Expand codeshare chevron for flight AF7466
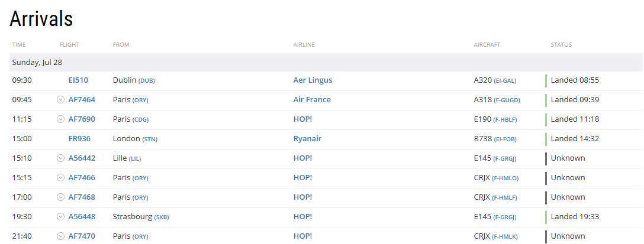This screenshot has height=244, width=644. tap(61, 178)
